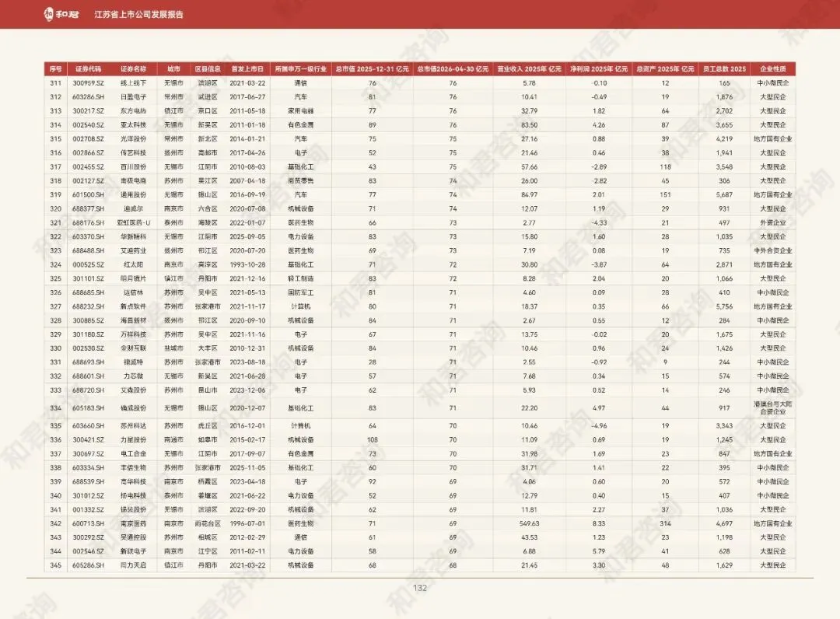Click security code 300885.SZ
Screen dimensions: 840x619
[x=89, y=320]
